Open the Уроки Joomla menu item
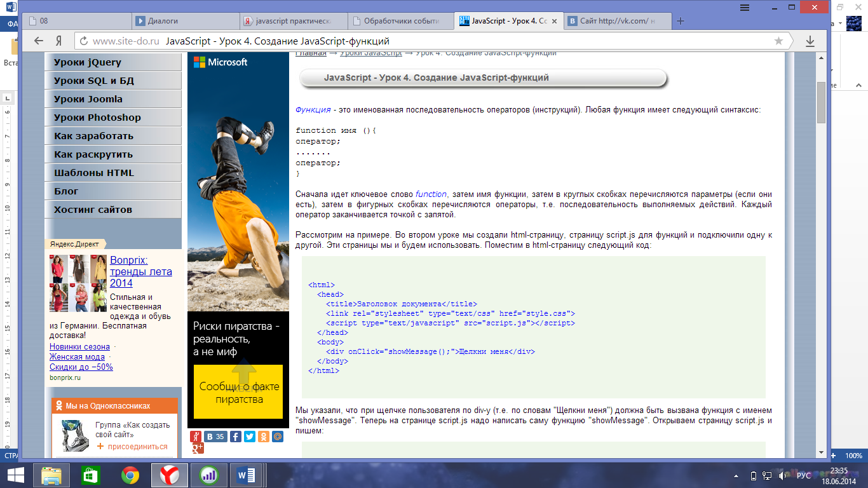 [x=112, y=99]
